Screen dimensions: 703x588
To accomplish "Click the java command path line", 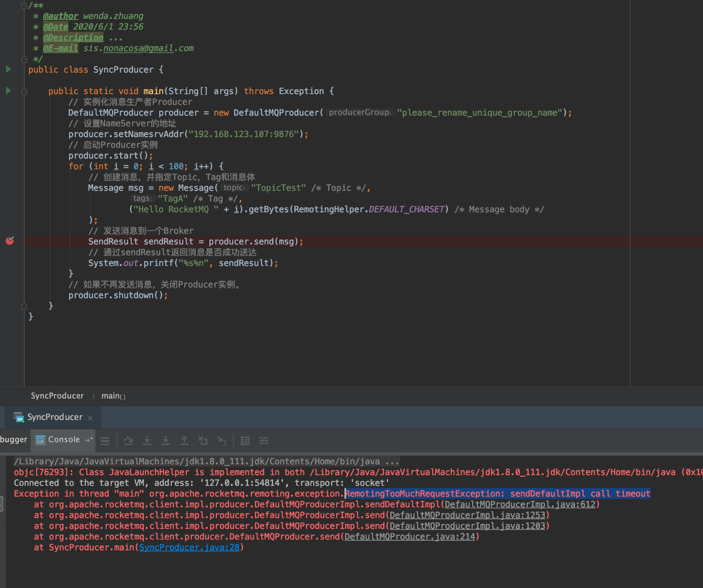I will pyautogui.click(x=206, y=461).
